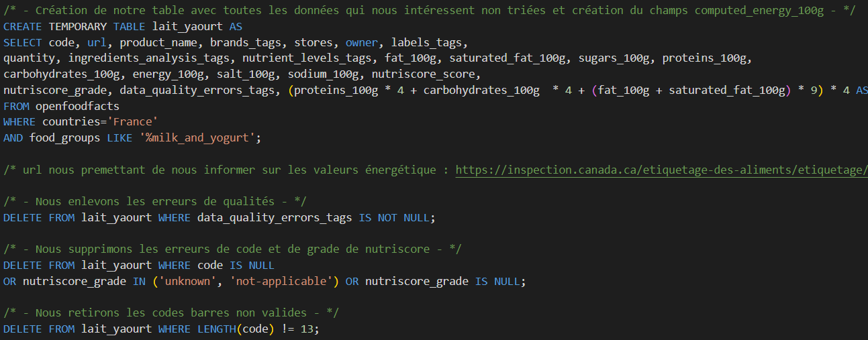Screen dimensions: 868x340
Task: Click the '%milk_and_yogurt' string pattern
Action: coord(197,138)
